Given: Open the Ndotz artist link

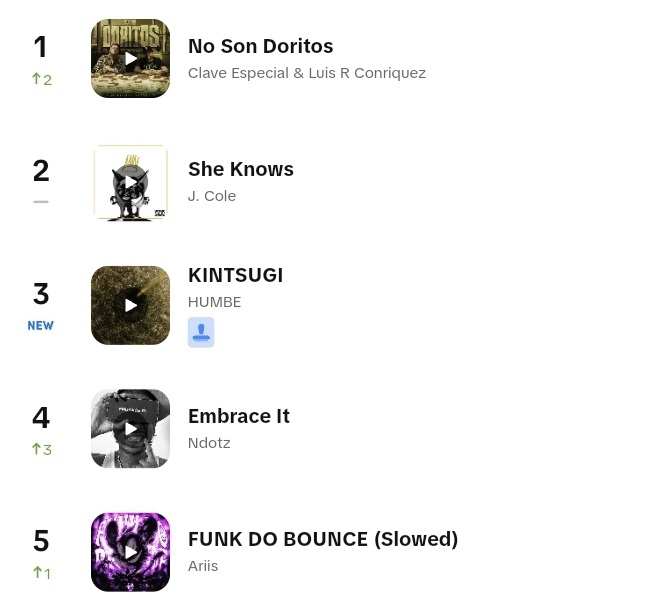Looking at the screenshot, I should pos(209,443).
